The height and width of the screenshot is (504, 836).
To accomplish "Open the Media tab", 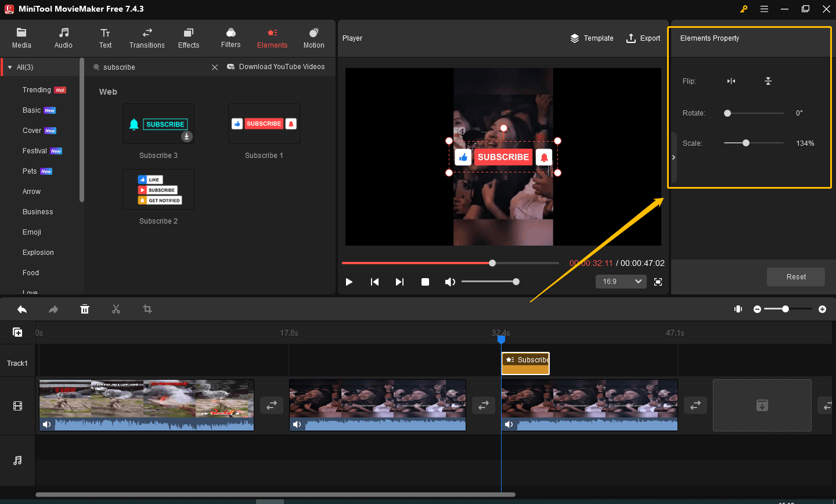I will 21,38.
